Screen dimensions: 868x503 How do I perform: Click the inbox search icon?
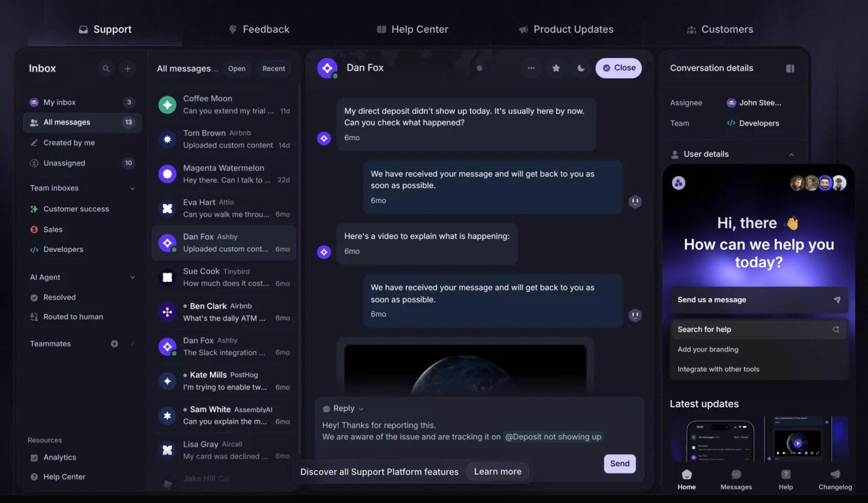coord(106,69)
